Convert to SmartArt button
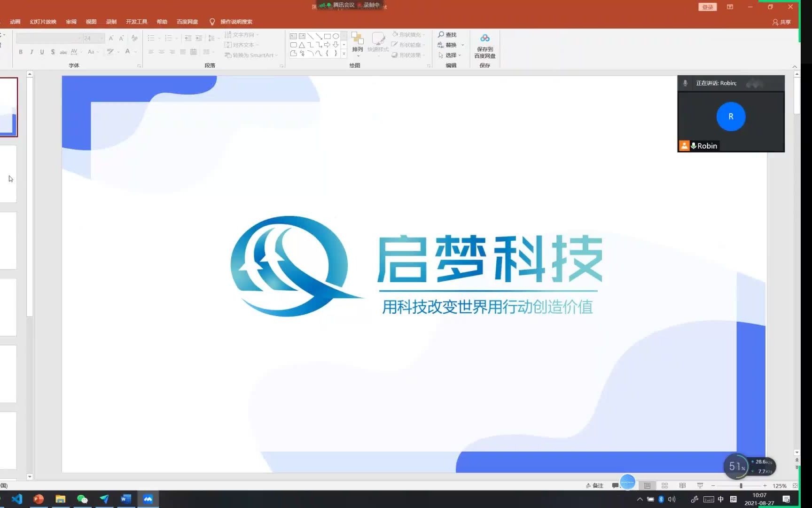This screenshot has height=508, width=812. [251, 55]
